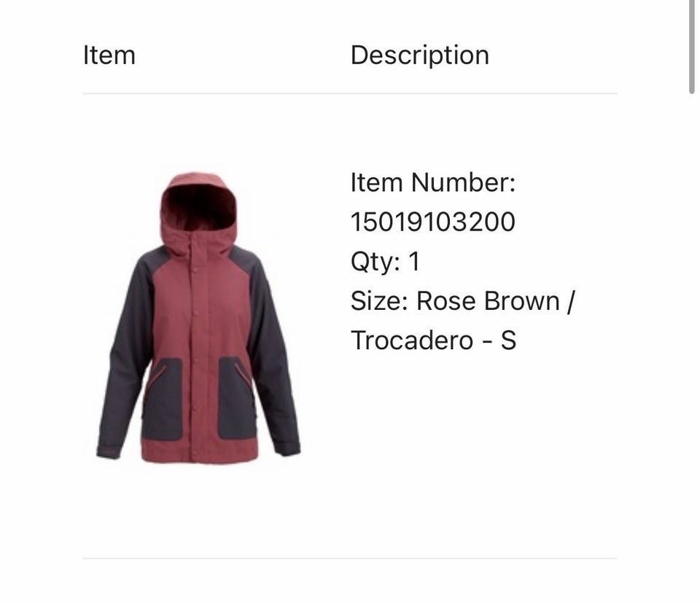The height and width of the screenshot is (603, 700).
Task: Select the item number 15019103200
Action: pos(432,222)
